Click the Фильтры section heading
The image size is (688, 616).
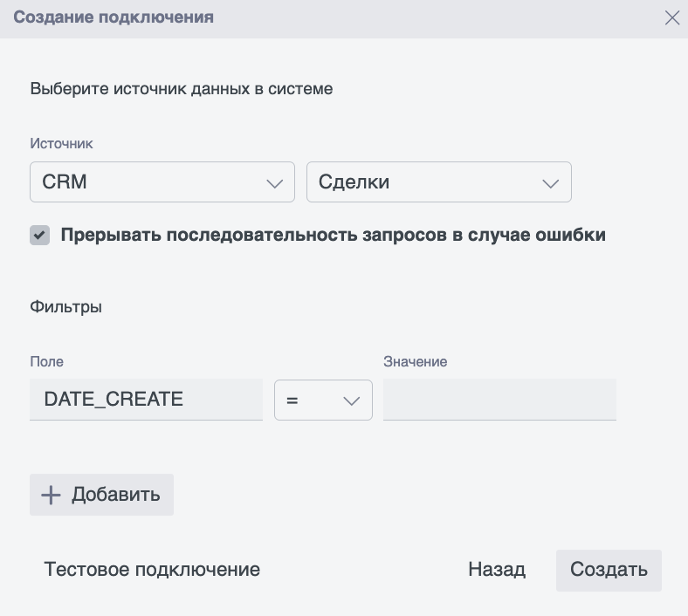[x=66, y=307]
